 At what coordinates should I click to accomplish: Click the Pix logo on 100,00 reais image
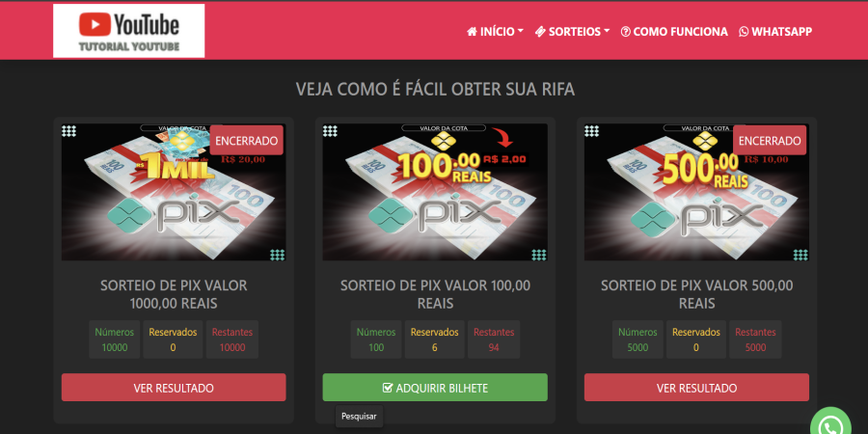[x=435, y=214]
